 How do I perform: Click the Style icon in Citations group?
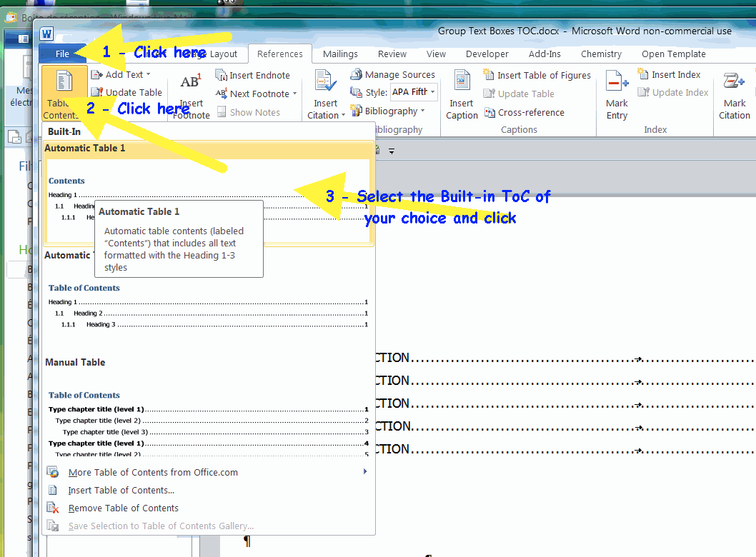coord(357,92)
